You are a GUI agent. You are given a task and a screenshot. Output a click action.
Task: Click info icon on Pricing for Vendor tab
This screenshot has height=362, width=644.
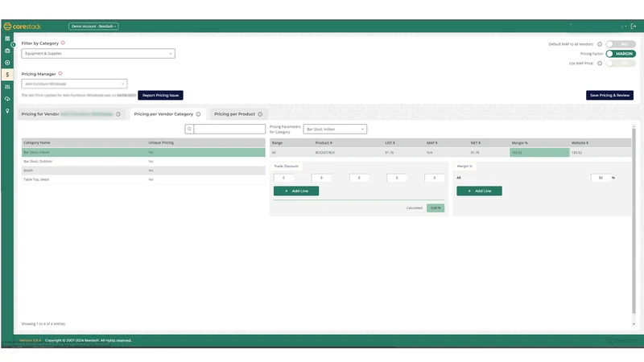point(118,114)
